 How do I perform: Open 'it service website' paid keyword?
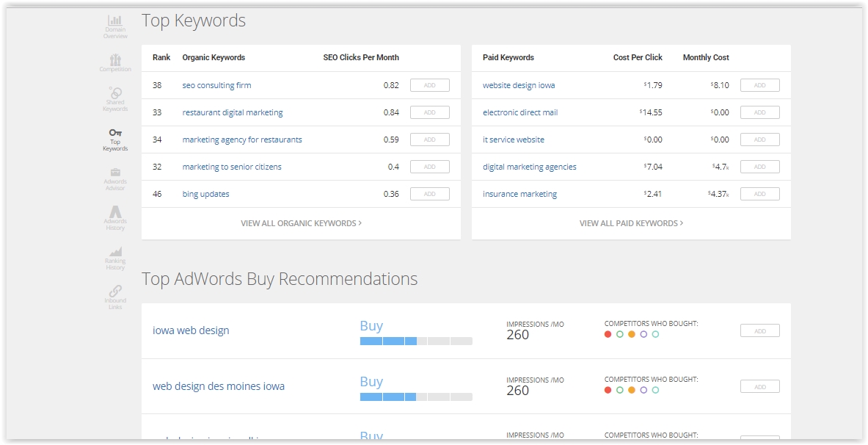[x=513, y=140]
